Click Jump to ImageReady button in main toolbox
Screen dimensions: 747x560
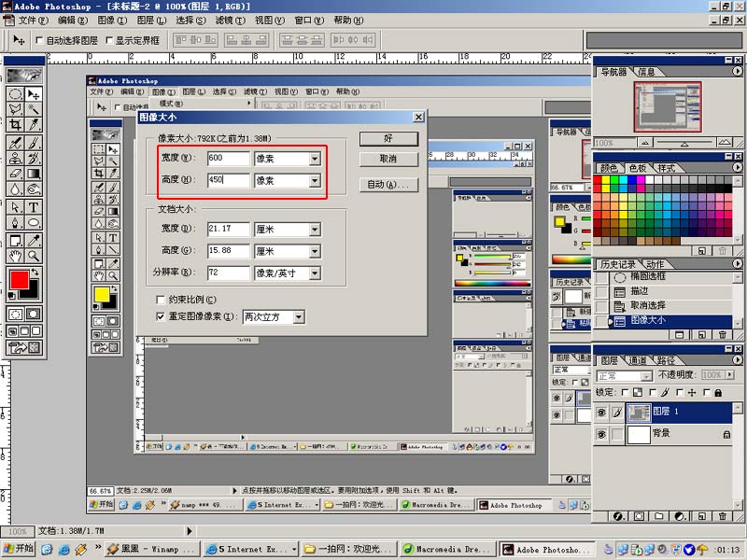[24, 347]
